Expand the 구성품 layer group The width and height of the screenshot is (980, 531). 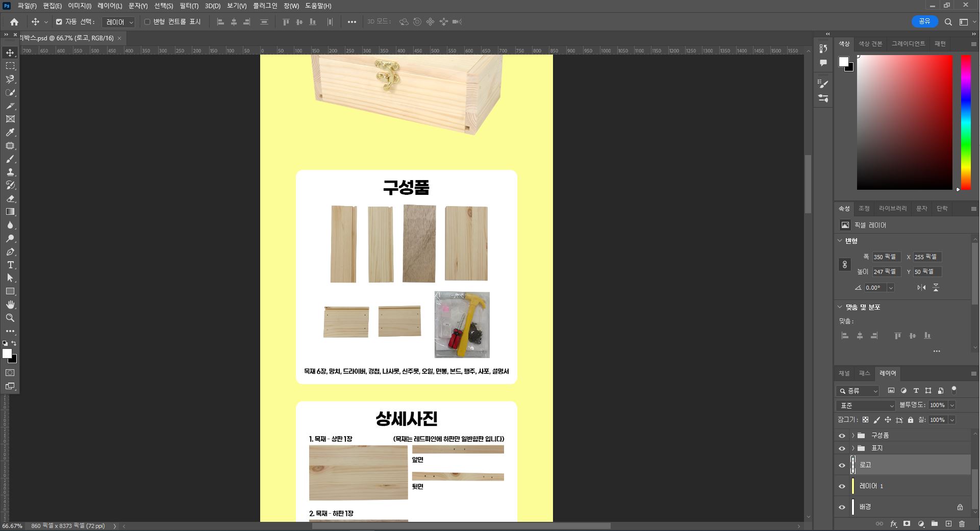point(852,436)
